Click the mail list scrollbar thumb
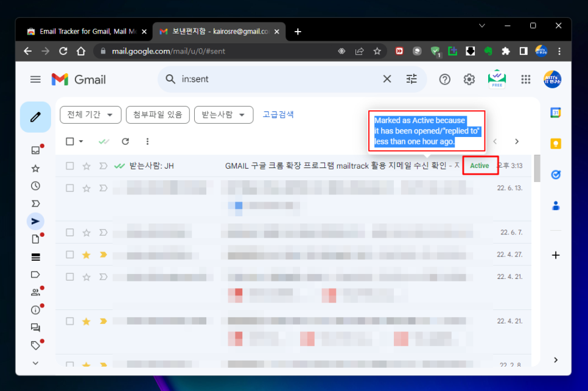The height and width of the screenshot is (391, 588). 537,168
